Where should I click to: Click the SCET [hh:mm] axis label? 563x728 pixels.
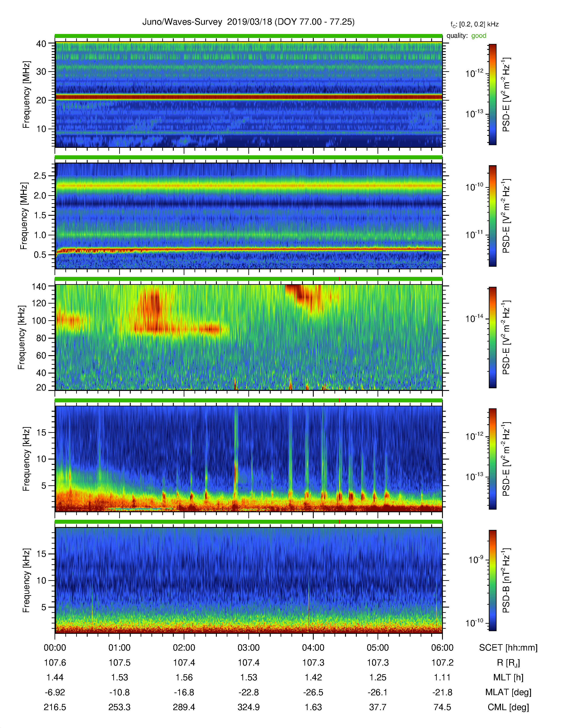tap(508, 648)
